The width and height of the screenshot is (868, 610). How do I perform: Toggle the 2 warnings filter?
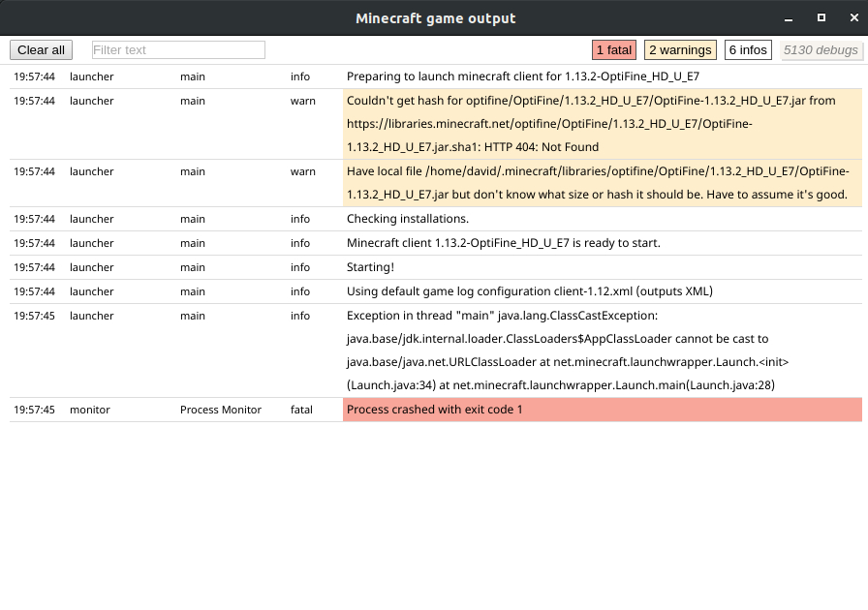click(x=680, y=49)
